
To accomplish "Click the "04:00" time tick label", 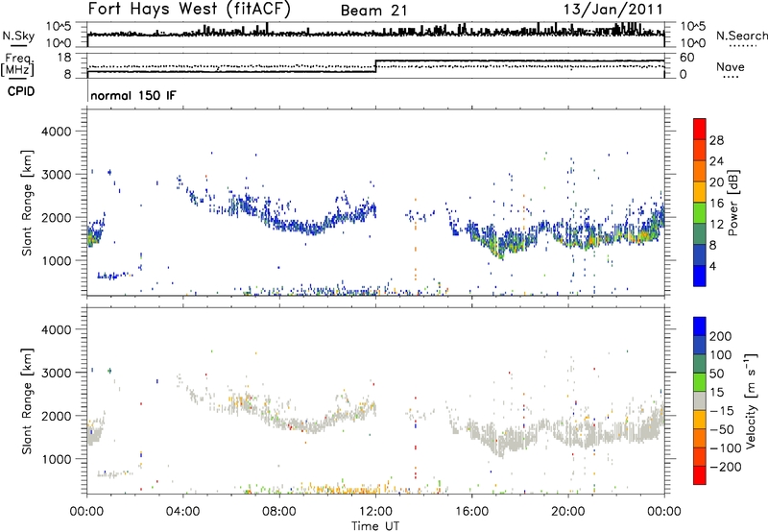I will (182, 512).
